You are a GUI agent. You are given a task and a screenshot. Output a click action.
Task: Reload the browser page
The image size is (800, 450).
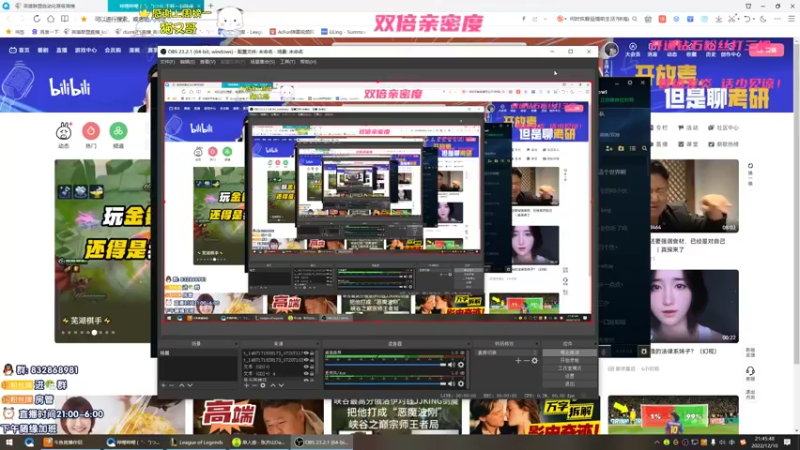[37, 19]
